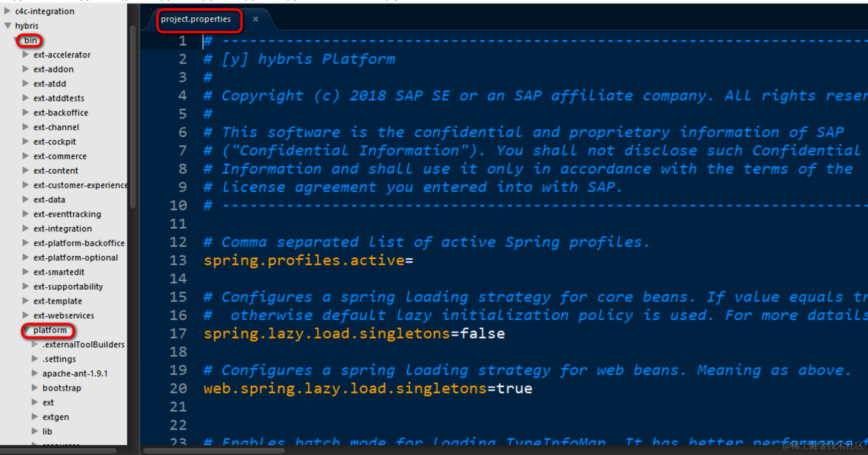Select ext-data folder
Image resolution: width=868 pixels, height=455 pixels.
click(x=49, y=199)
